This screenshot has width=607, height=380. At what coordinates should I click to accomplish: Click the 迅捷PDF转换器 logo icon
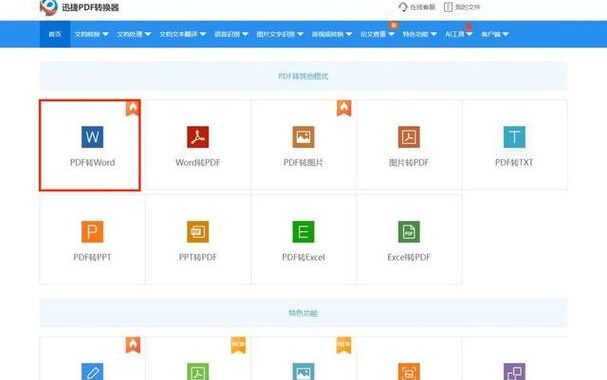(x=49, y=7)
